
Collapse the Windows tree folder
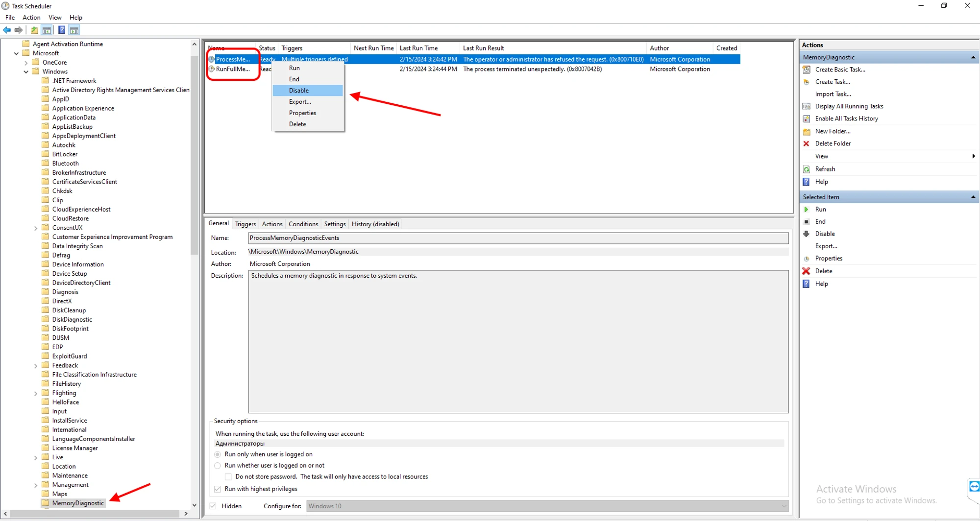coord(26,72)
